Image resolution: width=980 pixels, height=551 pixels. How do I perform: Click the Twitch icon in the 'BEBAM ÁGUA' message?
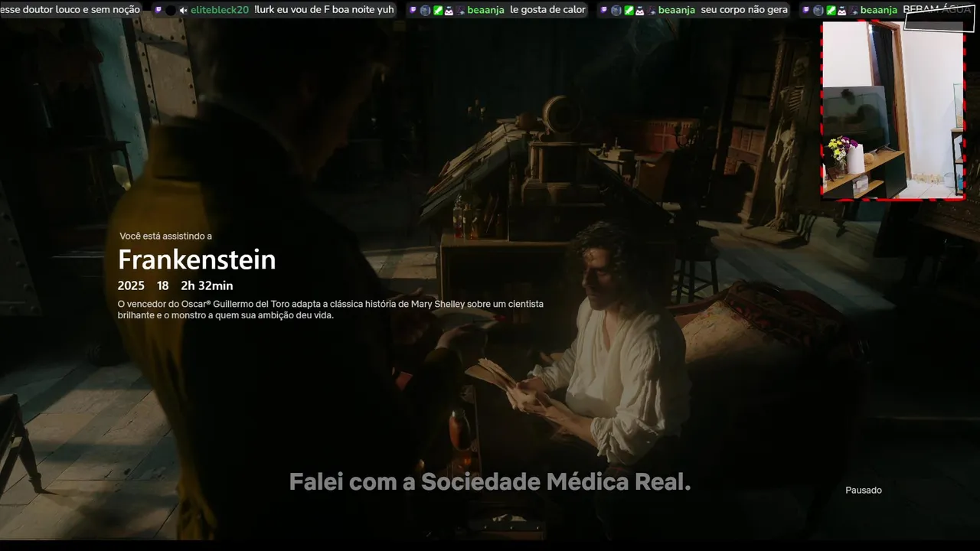point(806,10)
